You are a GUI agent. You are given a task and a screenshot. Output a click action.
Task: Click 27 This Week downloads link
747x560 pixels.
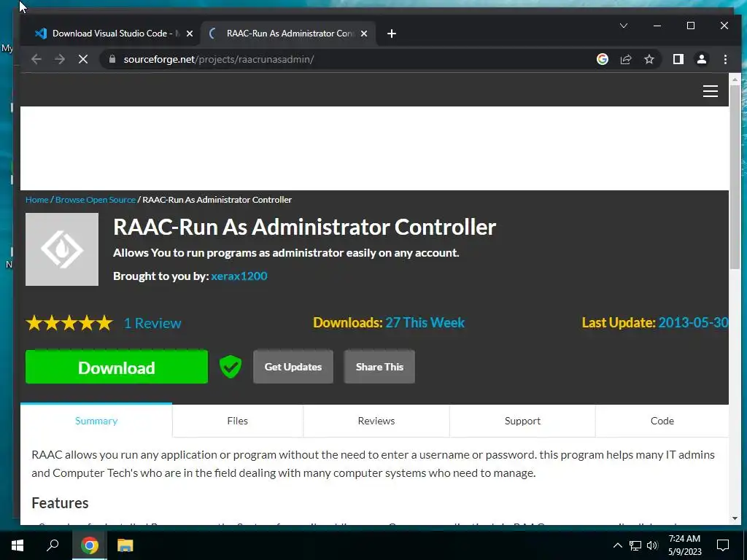click(x=425, y=323)
